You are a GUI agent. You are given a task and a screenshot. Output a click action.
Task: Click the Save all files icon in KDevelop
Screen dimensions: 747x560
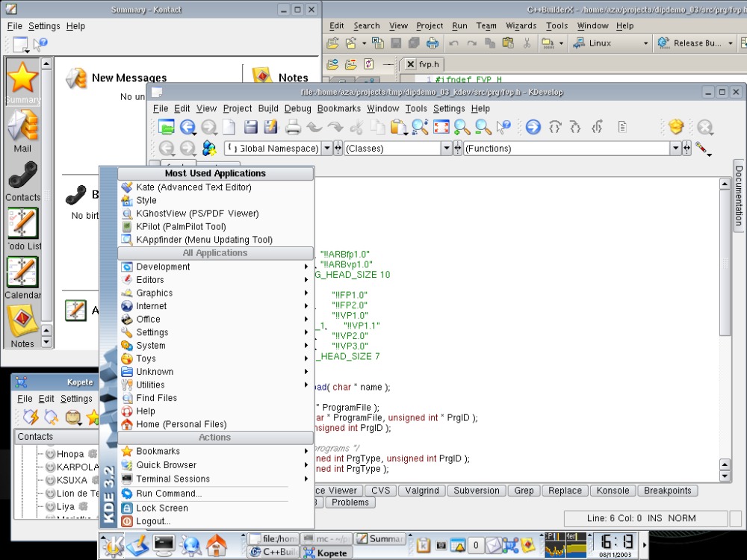[x=271, y=127]
